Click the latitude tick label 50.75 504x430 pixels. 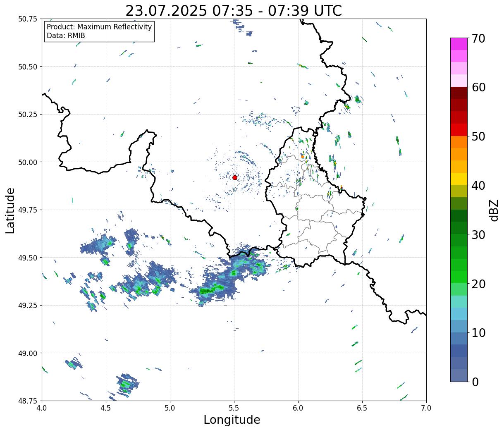pyautogui.click(x=28, y=19)
